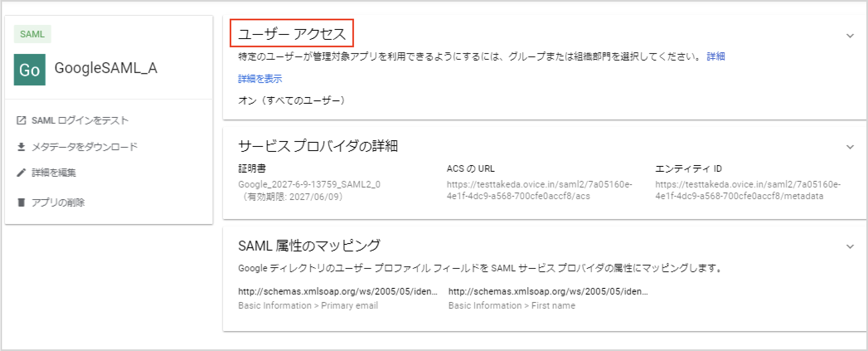Viewport: 868px width, 351px height.
Task: Click the SAML 属性のマッピング heading
Action: [309, 246]
